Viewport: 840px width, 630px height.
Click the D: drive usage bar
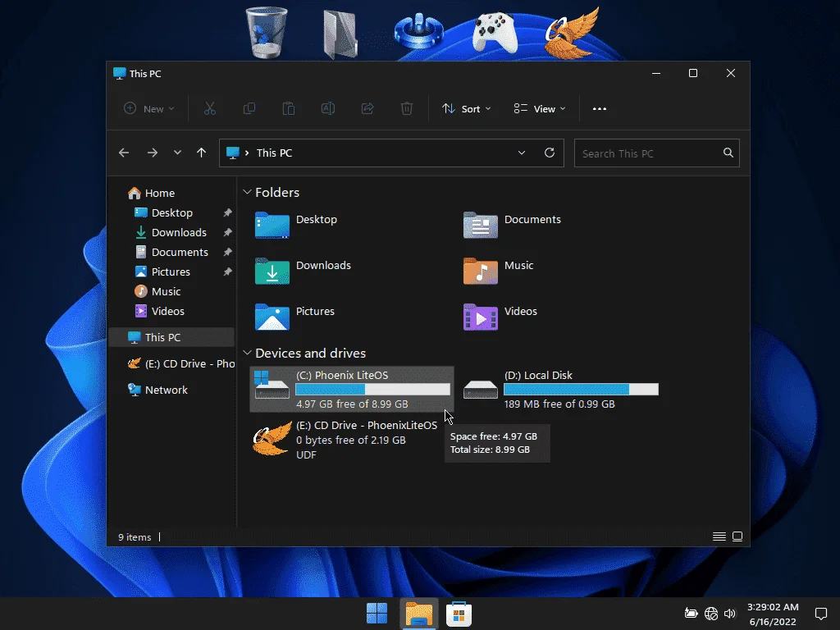point(582,390)
